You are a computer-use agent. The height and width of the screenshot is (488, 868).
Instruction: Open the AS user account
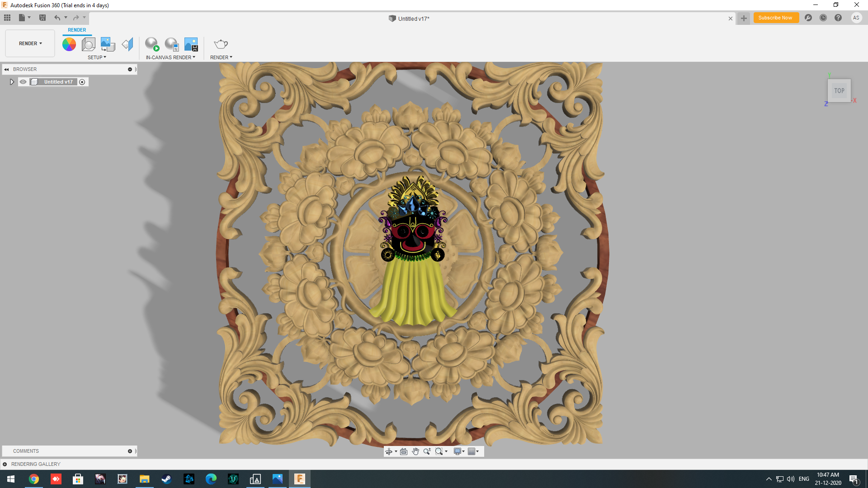[856, 18]
